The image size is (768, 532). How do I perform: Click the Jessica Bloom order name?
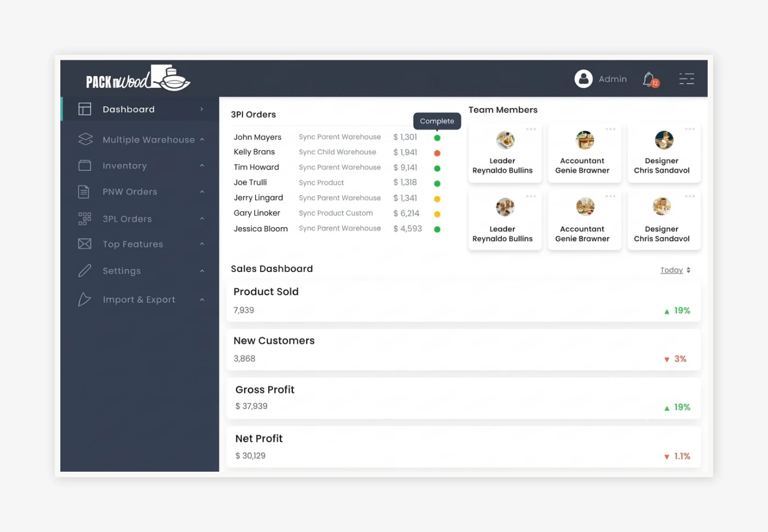(261, 229)
